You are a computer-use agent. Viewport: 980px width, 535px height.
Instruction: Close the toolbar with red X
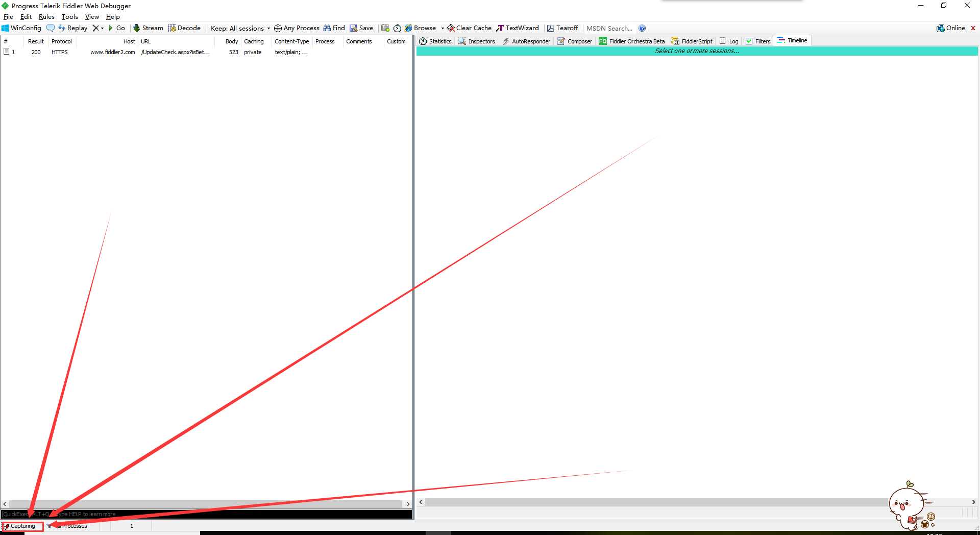(973, 28)
